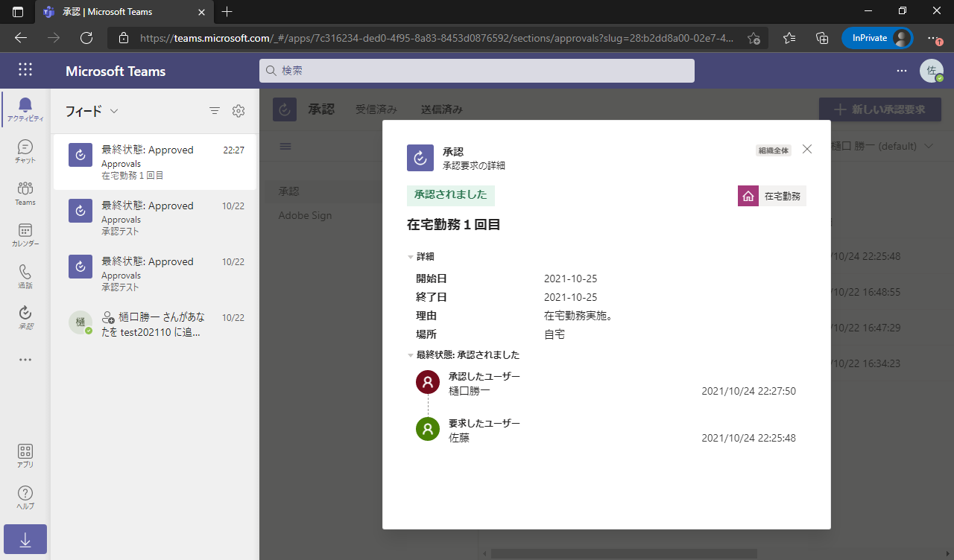Open the 樋口 勝一 (default) environment dropdown
The image size is (954, 560).
tap(882, 146)
